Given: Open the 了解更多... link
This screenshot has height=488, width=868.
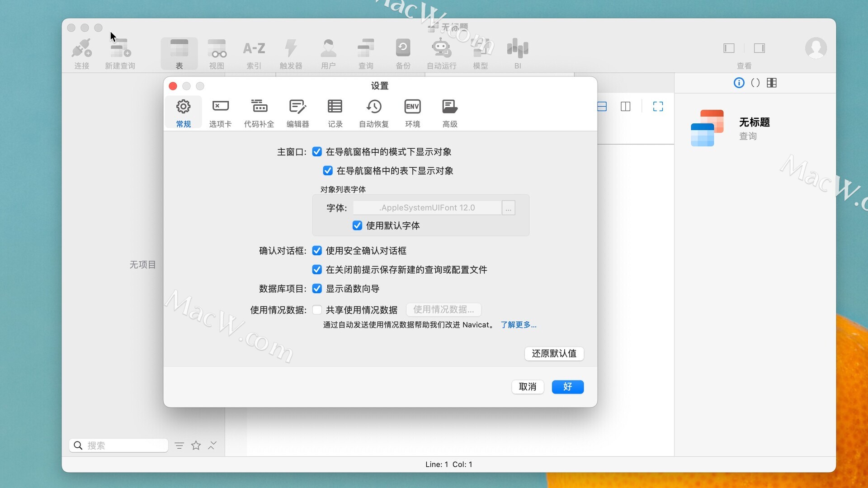Looking at the screenshot, I should pyautogui.click(x=519, y=325).
